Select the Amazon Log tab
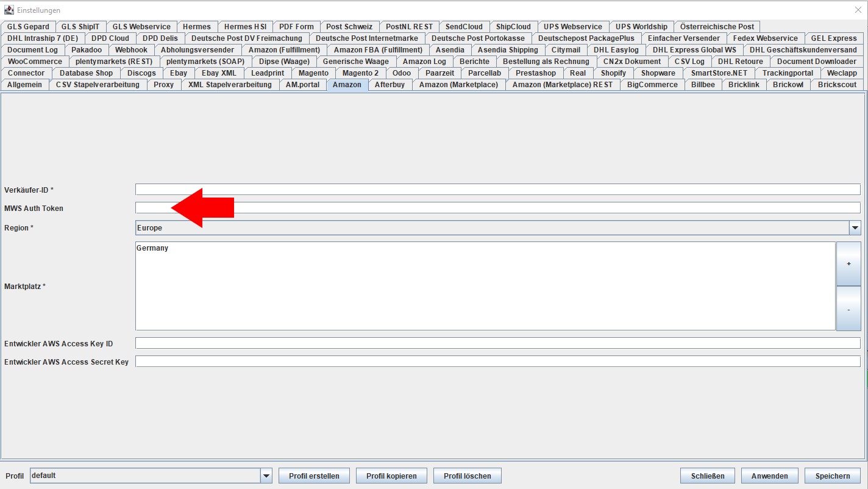 [x=424, y=61]
